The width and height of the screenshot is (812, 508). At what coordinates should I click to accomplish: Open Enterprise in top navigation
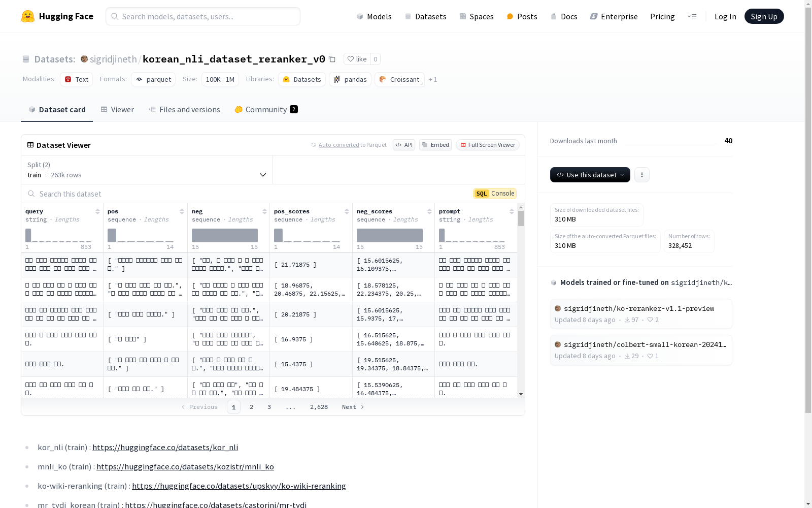(614, 16)
